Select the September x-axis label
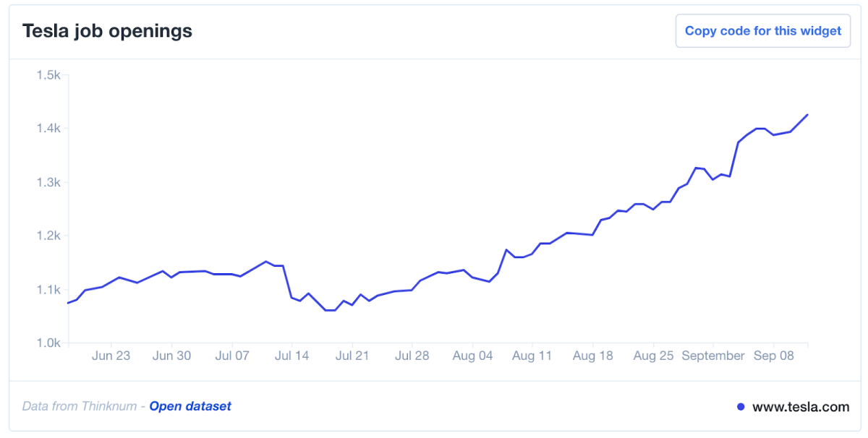Image resolution: width=868 pixels, height=438 pixels. [x=713, y=356]
